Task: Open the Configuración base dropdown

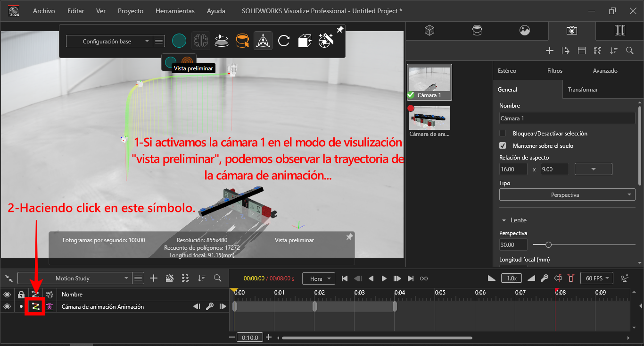Action: (109, 41)
